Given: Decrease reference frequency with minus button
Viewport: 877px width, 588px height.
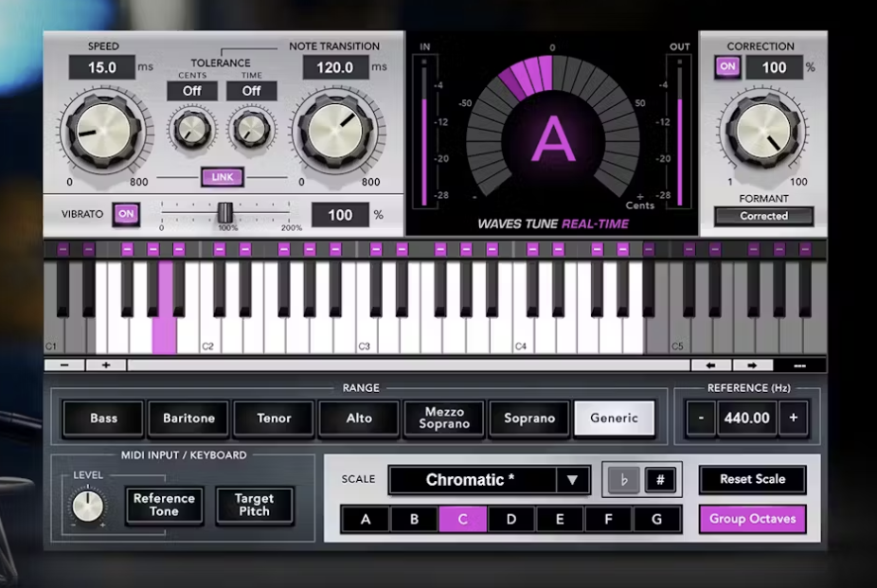Looking at the screenshot, I should click(x=700, y=419).
